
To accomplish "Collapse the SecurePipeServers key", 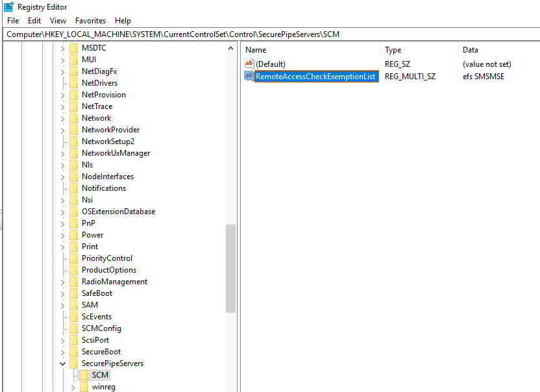I will point(63,363).
